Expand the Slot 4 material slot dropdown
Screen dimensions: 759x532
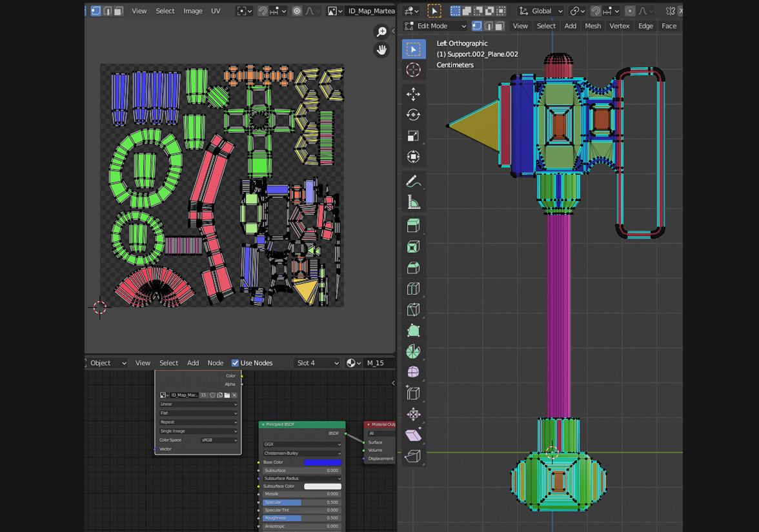(317, 363)
